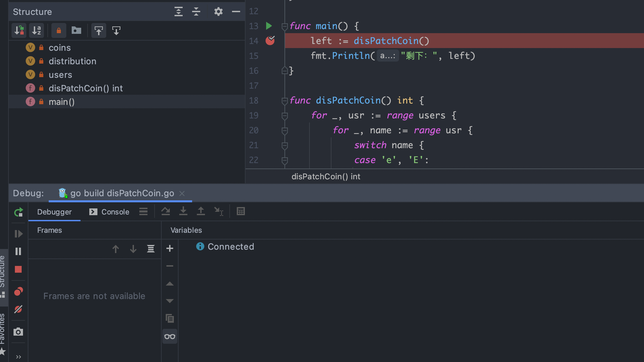
Task: Rerun the debug session
Action: click(x=18, y=212)
